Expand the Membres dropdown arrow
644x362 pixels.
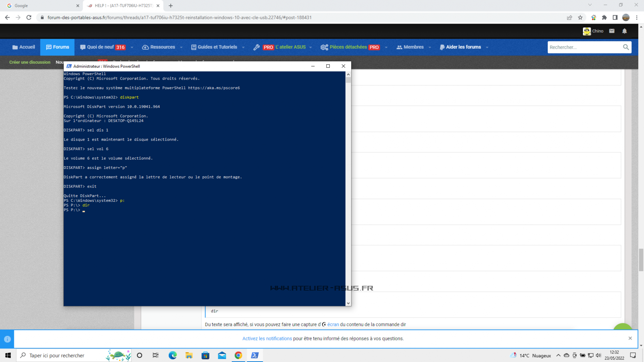click(430, 47)
